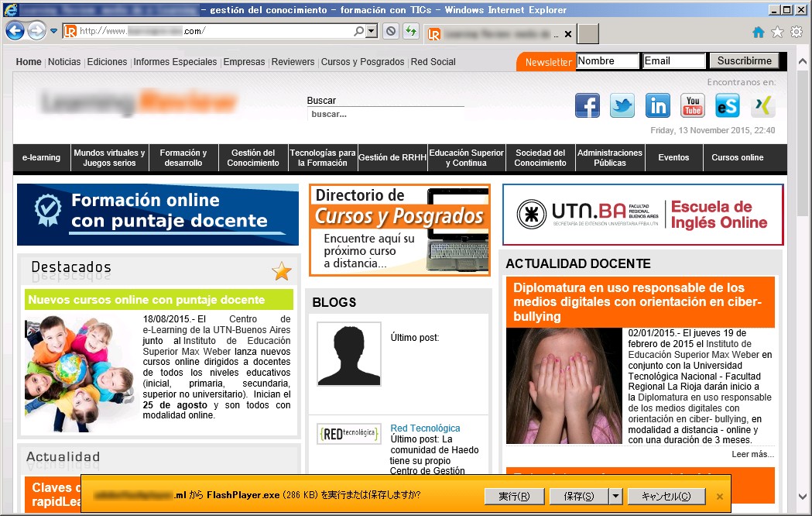Open the Twitter social icon
This screenshot has height=516, width=812.
click(622, 105)
